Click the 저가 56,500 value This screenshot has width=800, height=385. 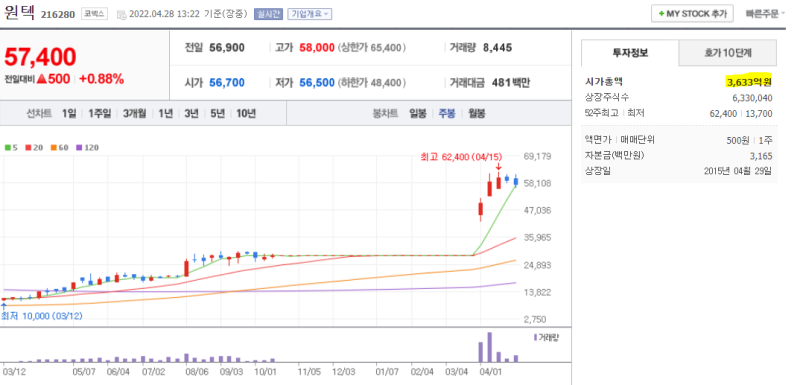[x=317, y=82]
